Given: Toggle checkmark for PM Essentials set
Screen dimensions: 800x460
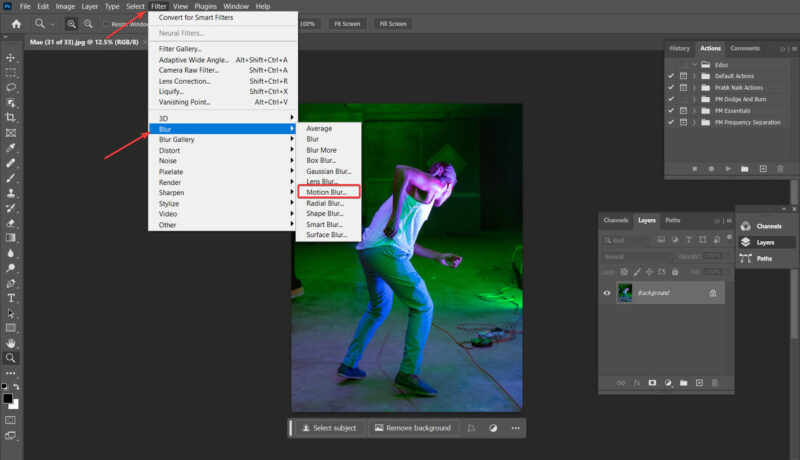Looking at the screenshot, I should [671, 111].
